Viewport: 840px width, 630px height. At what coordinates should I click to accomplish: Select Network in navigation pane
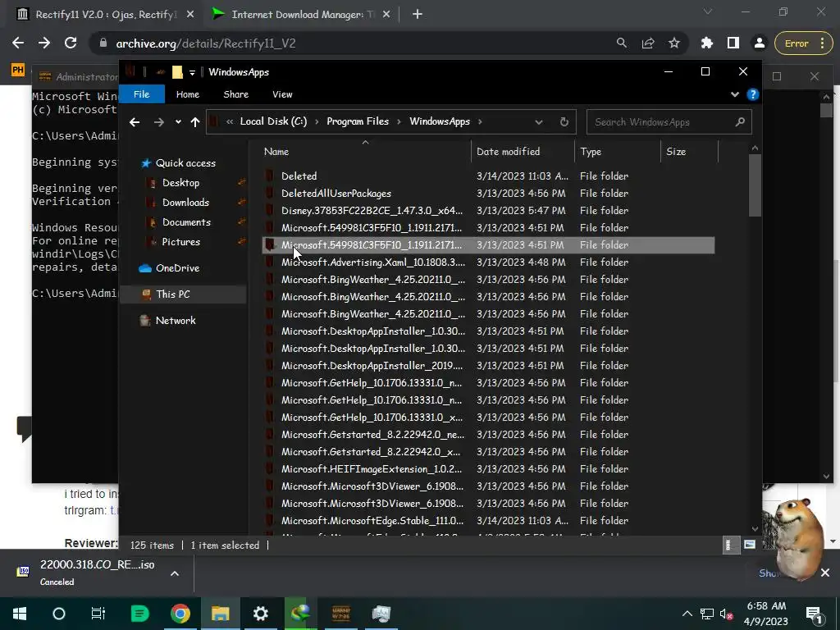pyautogui.click(x=176, y=321)
